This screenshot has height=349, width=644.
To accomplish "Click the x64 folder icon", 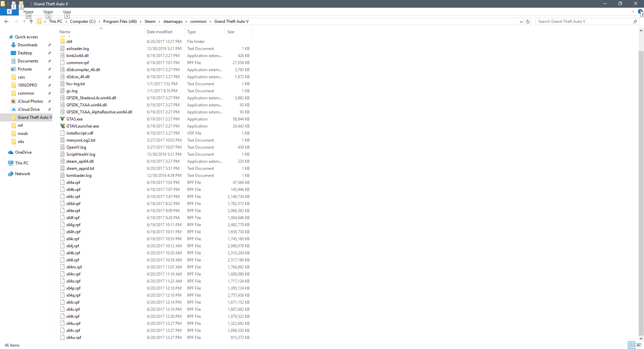I will click(62, 42).
